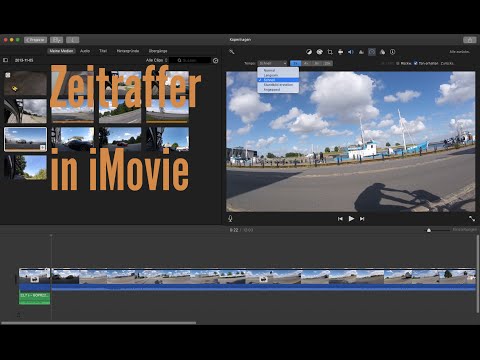This screenshot has width=480, height=360.
Task: Select the 2019-11-05 event label
Action: point(24,60)
